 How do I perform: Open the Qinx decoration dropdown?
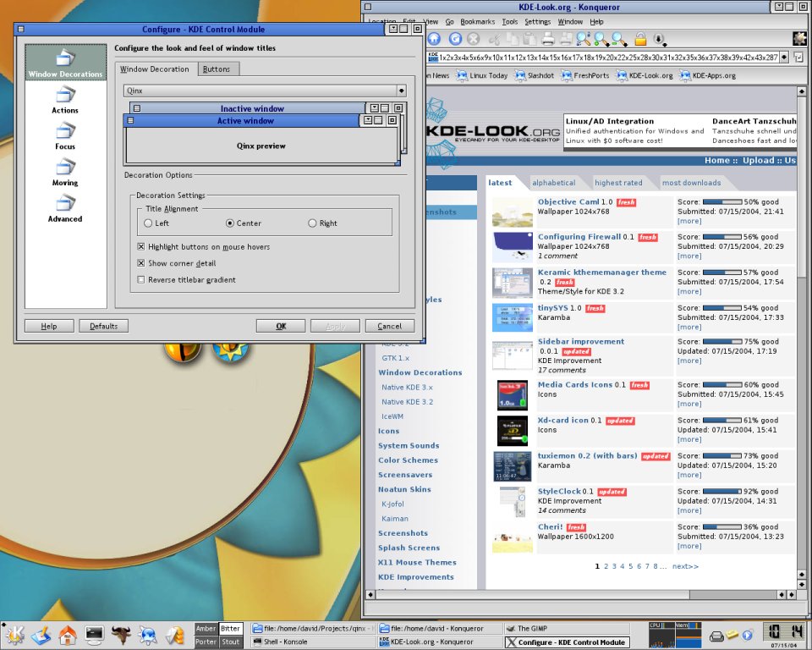265,91
